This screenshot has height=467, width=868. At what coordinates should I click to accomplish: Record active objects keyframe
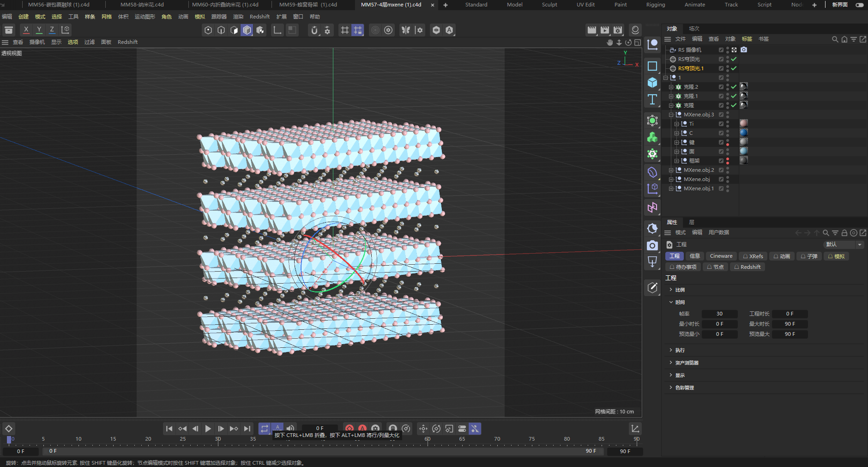[350, 429]
